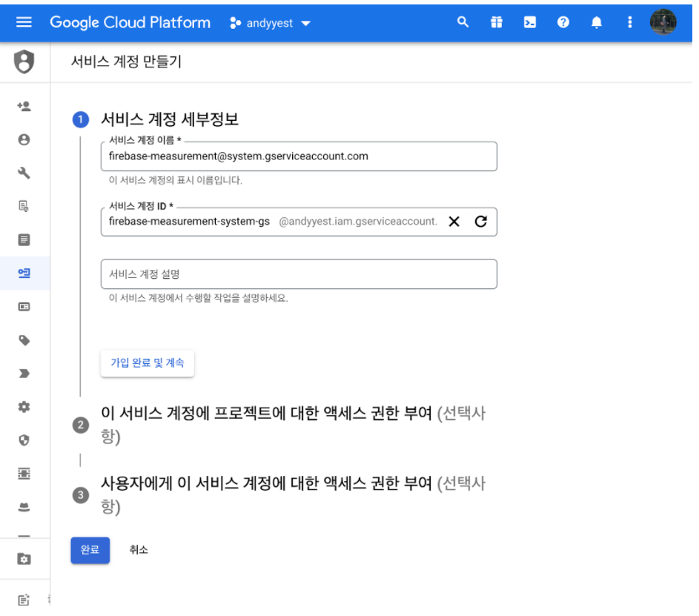Click the hint '이 서비스 계정의 표시 이름입니다.'
The height and width of the screenshot is (616, 699).
click(176, 181)
